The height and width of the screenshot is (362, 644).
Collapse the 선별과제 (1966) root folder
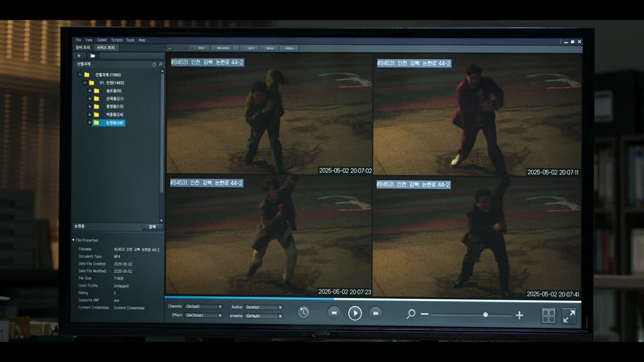pyautogui.click(x=80, y=74)
